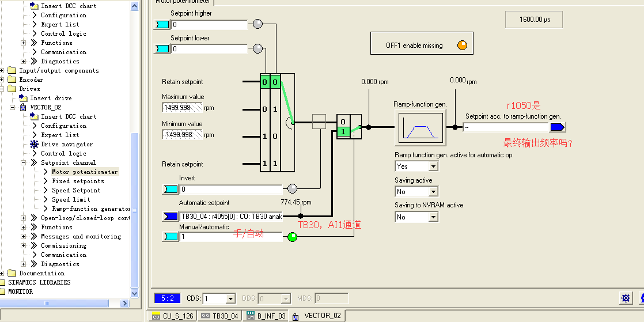The width and height of the screenshot is (644, 322).
Task: Click the Setpoint higher binector input icon
Action: pos(162,25)
